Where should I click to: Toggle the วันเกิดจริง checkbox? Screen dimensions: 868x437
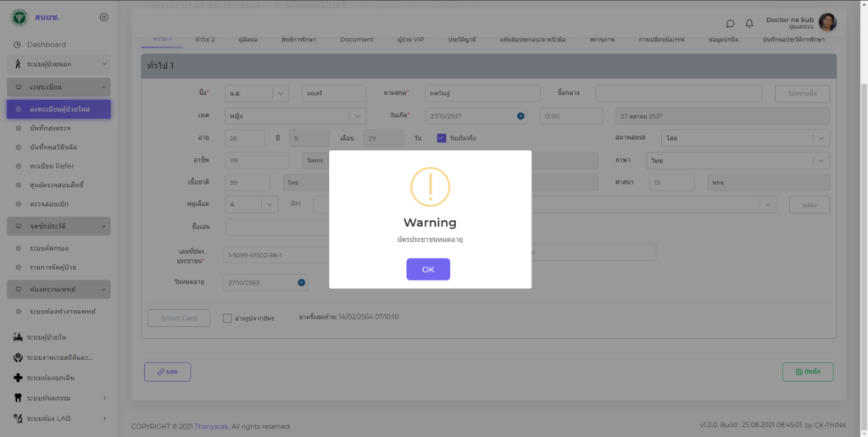442,138
